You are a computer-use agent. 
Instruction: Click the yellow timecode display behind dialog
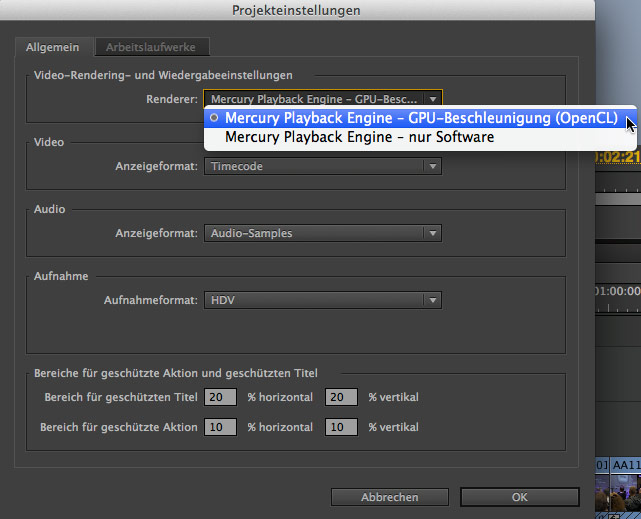pos(618,157)
